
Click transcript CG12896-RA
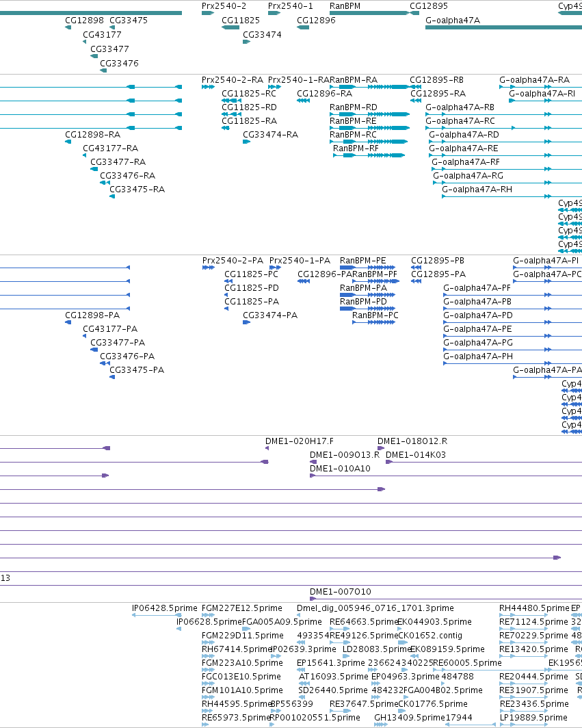coord(324,94)
